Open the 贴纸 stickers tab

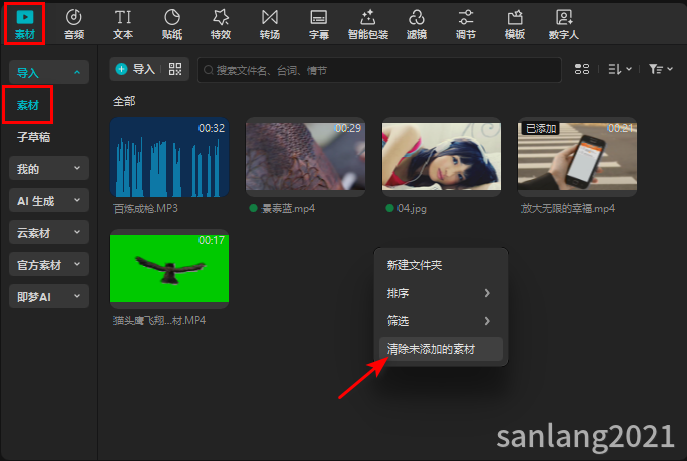(x=172, y=25)
